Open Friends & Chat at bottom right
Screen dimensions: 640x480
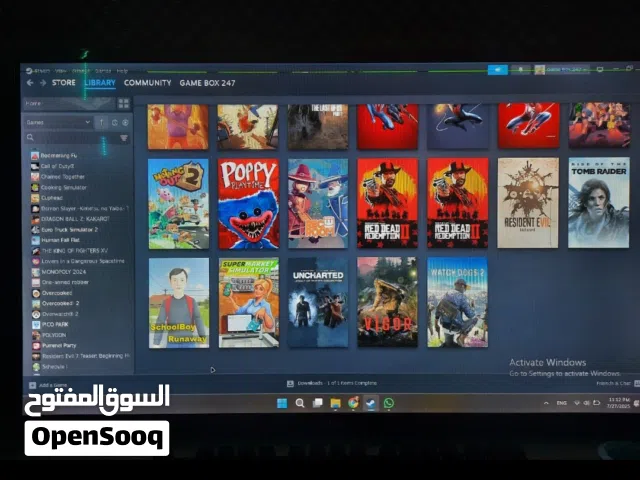(x=617, y=383)
